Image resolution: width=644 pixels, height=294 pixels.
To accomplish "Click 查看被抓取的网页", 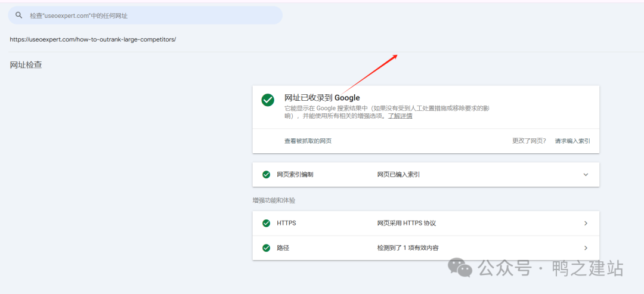I will coord(308,141).
